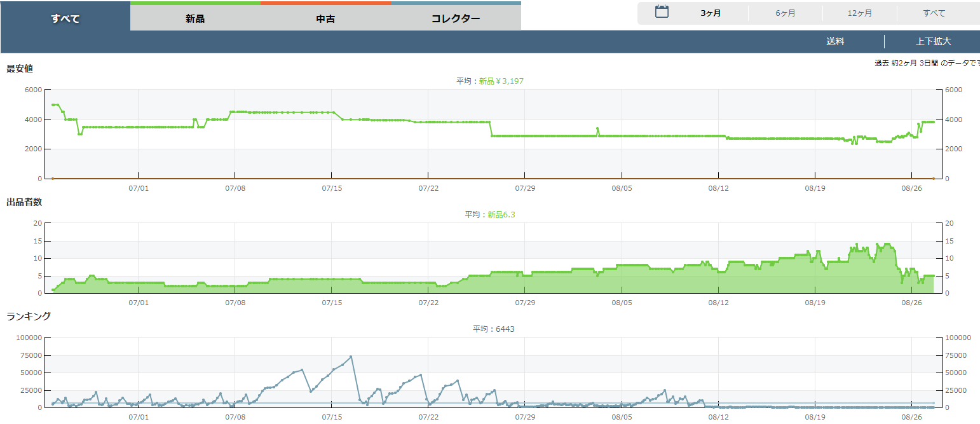Click the 新品6.3 average sellers label
The height and width of the screenshot is (424, 980).
pos(501,215)
